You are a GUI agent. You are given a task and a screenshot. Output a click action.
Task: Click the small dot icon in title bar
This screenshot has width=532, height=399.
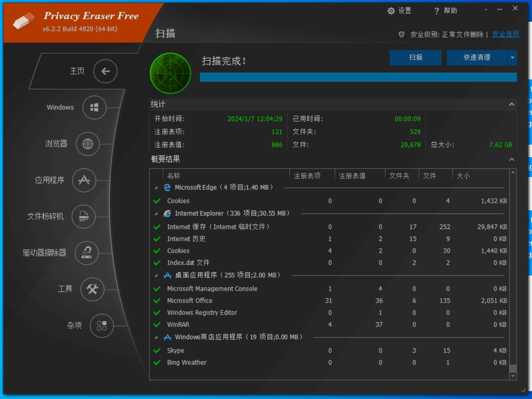click(486, 9)
